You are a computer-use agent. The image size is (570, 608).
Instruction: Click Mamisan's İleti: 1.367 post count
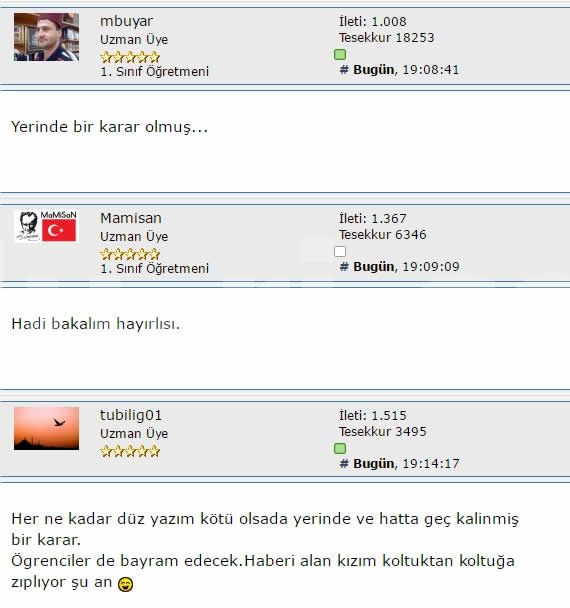pos(373,218)
